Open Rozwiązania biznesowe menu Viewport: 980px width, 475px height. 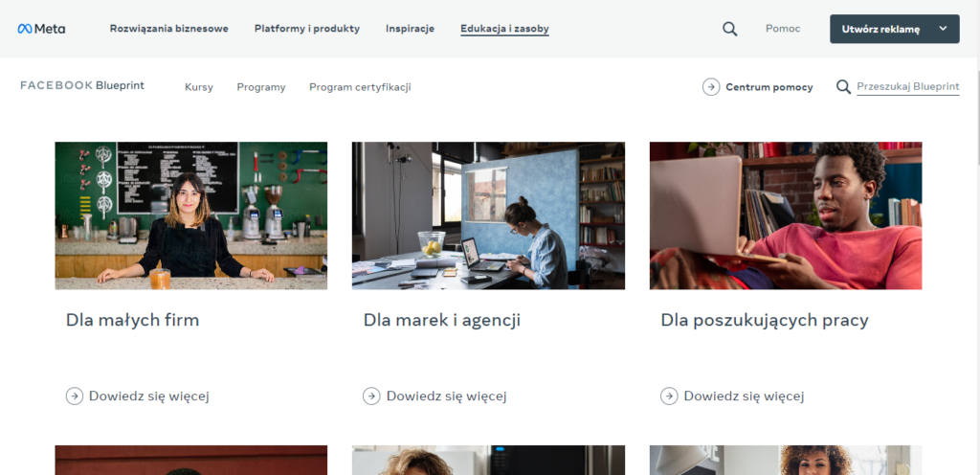(168, 29)
